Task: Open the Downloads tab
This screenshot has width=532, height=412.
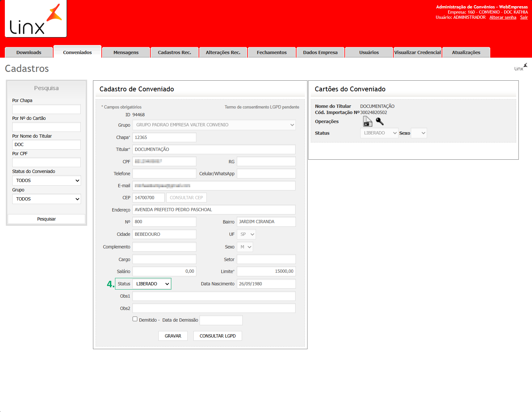Action: point(29,52)
